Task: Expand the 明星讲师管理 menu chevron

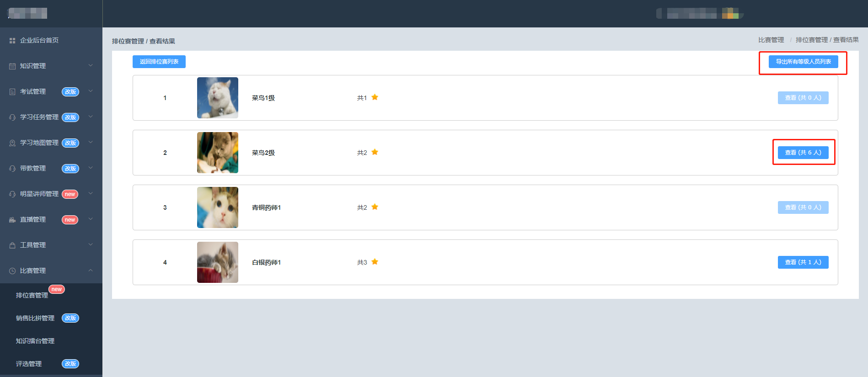Action: click(91, 193)
